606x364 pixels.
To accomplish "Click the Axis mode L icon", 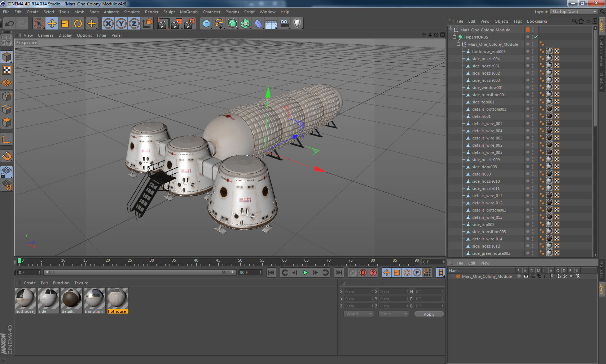I will tap(6, 139).
